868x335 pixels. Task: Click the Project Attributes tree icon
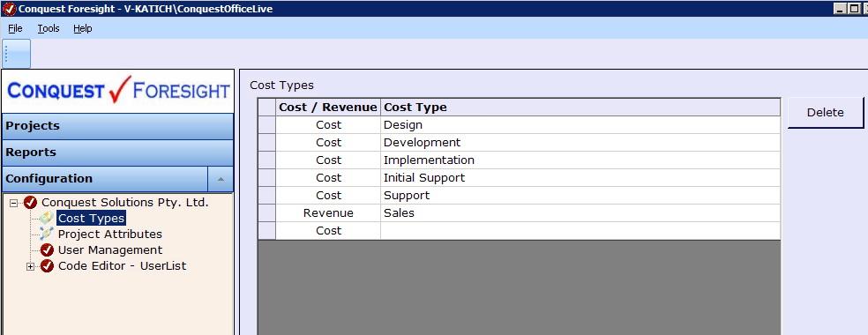47,234
